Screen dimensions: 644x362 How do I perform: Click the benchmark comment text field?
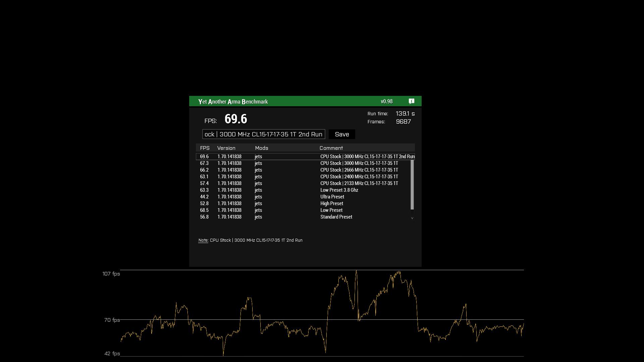[x=263, y=134]
